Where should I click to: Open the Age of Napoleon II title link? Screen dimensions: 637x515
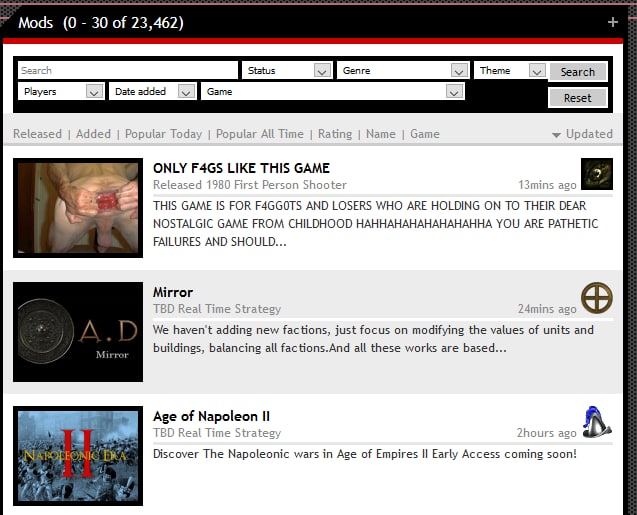point(211,416)
